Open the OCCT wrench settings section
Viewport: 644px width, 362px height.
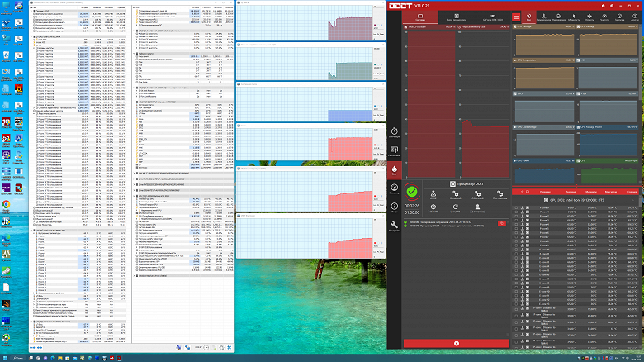pos(395,226)
